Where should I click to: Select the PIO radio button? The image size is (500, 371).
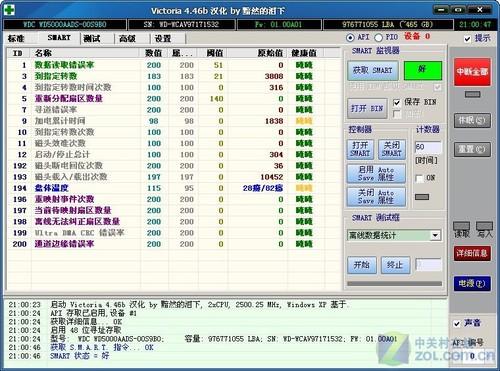378,37
